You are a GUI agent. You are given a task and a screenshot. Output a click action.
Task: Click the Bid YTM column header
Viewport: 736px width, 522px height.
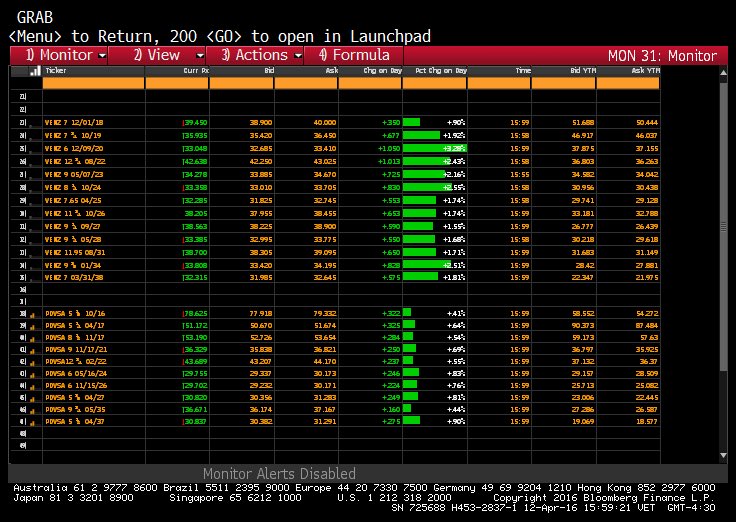[x=563, y=71]
